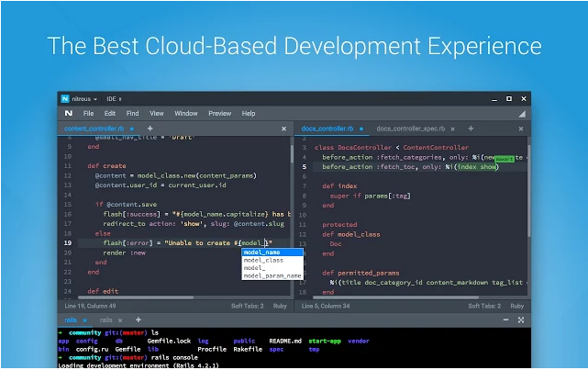Click 'protected' keyword in right editor
The height and width of the screenshot is (370, 588).
339,225
